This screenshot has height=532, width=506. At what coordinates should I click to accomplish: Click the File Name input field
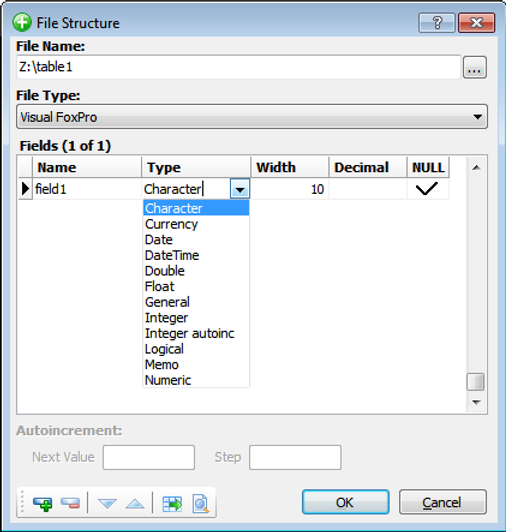coord(239,67)
